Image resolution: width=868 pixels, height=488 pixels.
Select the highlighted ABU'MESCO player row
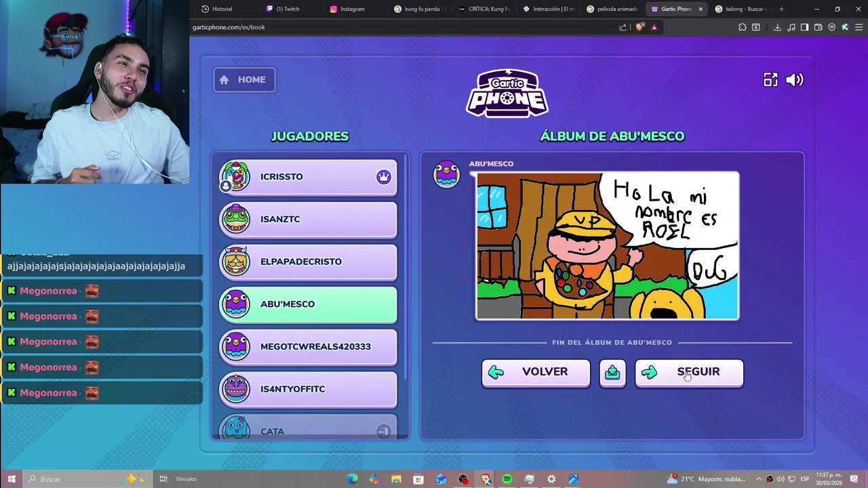(x=309, y=304)
